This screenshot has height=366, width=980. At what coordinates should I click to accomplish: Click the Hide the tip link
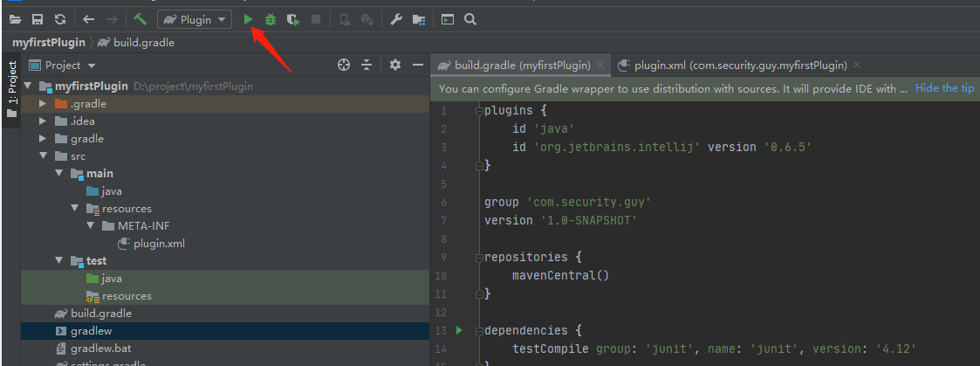coord(944,88)
